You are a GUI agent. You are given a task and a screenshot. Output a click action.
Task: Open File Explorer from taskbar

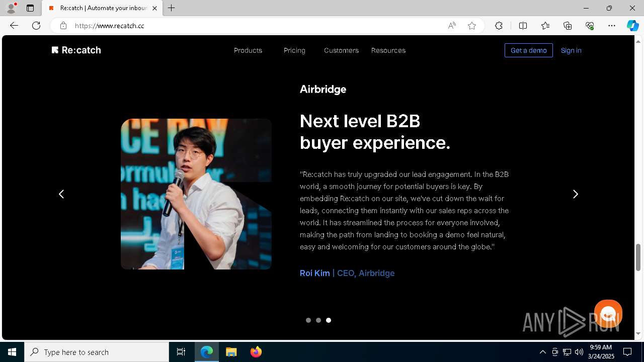click(231, 352)
